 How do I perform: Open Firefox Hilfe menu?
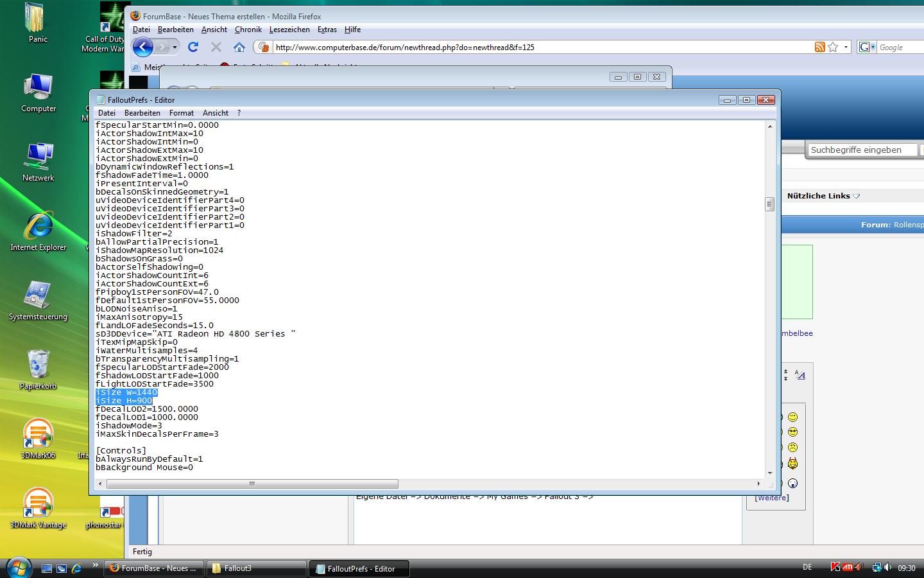coord(352,30)
